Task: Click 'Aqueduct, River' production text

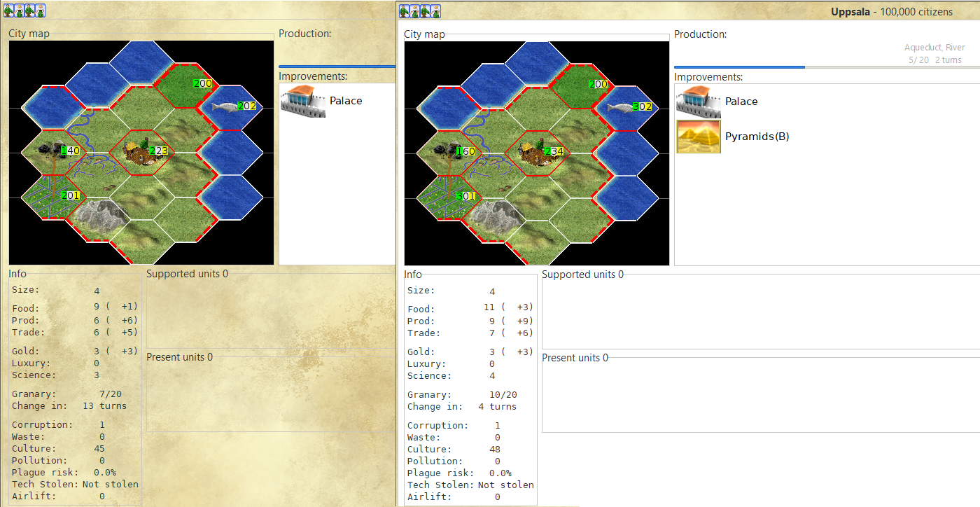Action: [934, 48]
